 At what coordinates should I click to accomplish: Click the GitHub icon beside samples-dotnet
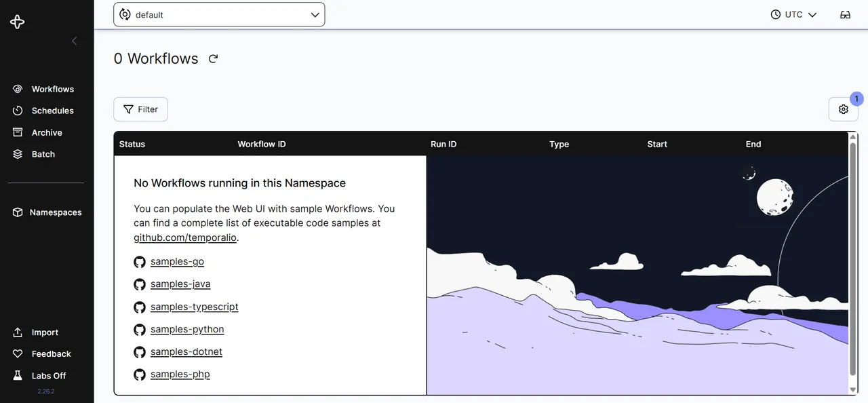(140, 352)
